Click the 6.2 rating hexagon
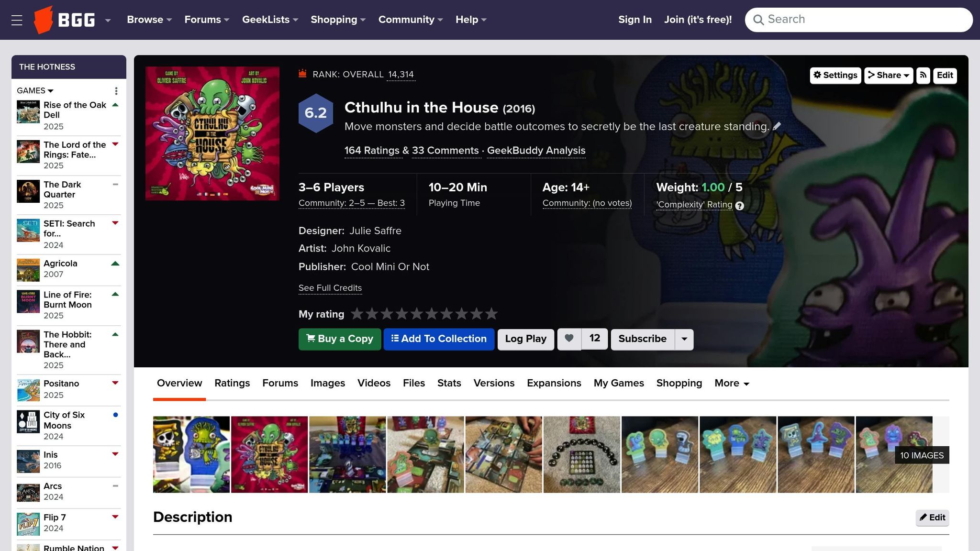Image resolution: width=980 pixels, height=551 pixels. click(316, 113)
